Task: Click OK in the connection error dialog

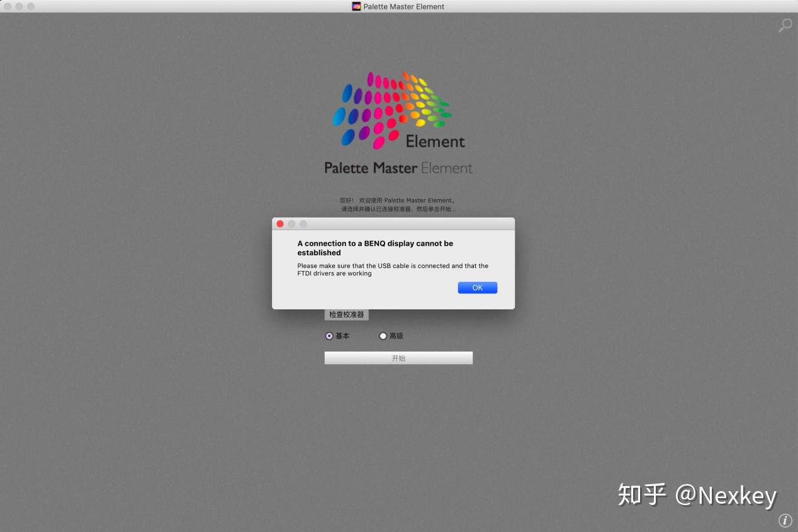Action: pyautogui.click(x=478, y=287)
